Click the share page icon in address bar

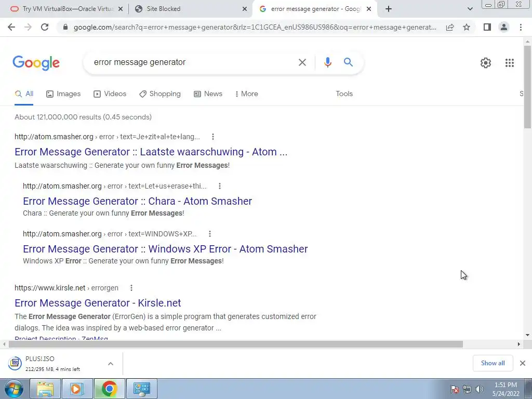point(450,27)
